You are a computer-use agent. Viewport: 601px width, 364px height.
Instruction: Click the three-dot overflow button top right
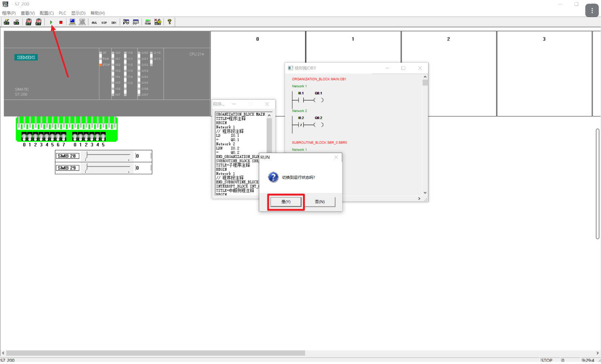coord(592,11)
